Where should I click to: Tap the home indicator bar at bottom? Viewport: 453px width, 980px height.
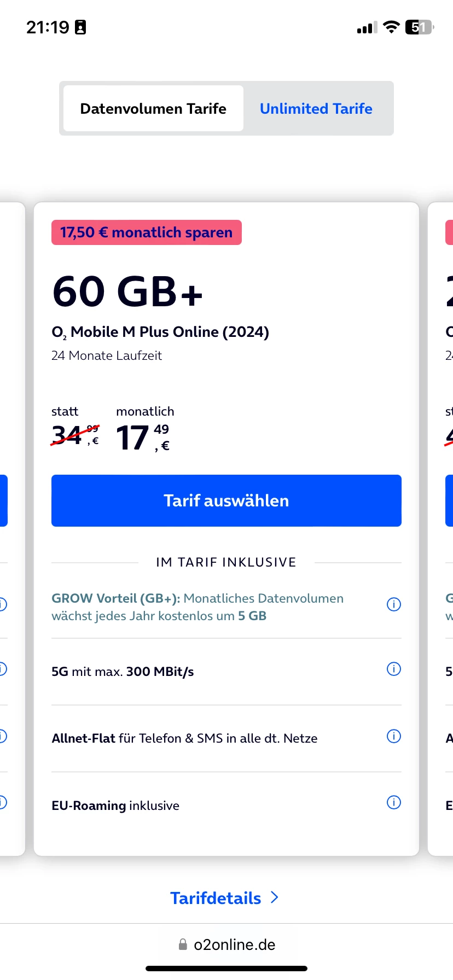click(x=226, y=969)
